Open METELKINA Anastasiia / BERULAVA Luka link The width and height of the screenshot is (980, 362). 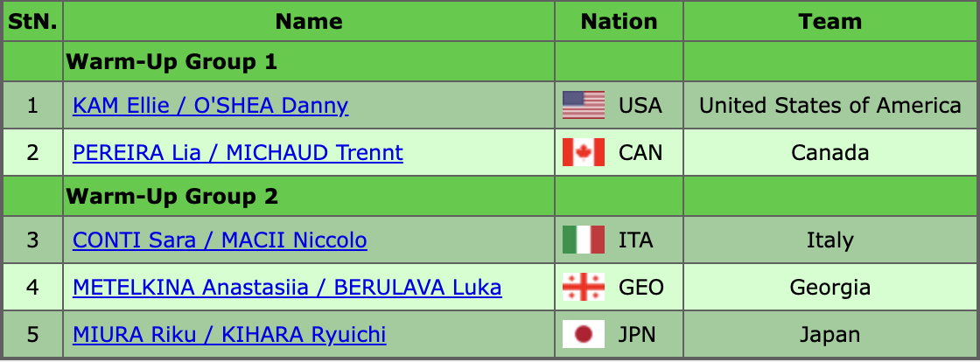[287, 288]
